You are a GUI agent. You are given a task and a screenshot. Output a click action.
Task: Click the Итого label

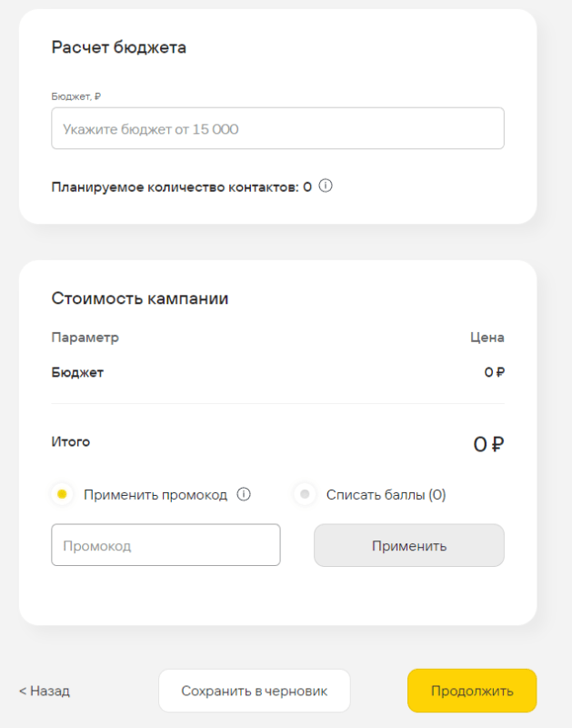70,442
